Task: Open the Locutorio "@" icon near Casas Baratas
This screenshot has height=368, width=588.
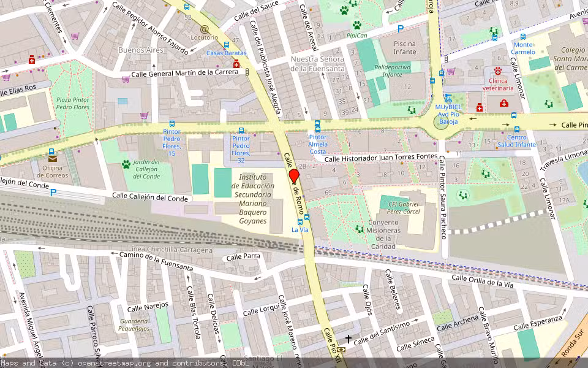Action: click(x=205, y=29)
